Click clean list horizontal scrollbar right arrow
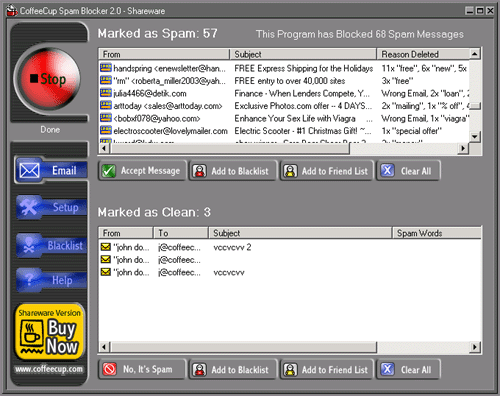Viewport: 500px width, 396px height. coord(475,347)
